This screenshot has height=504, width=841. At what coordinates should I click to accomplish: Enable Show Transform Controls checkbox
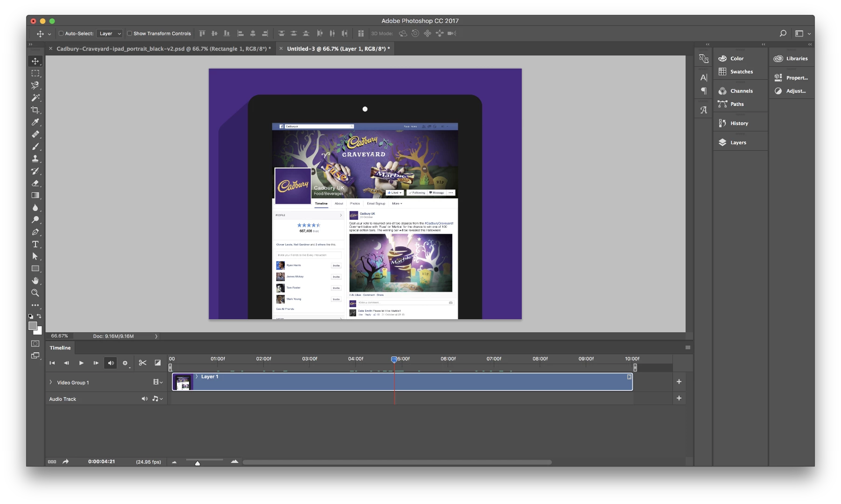tap(129, 34)
